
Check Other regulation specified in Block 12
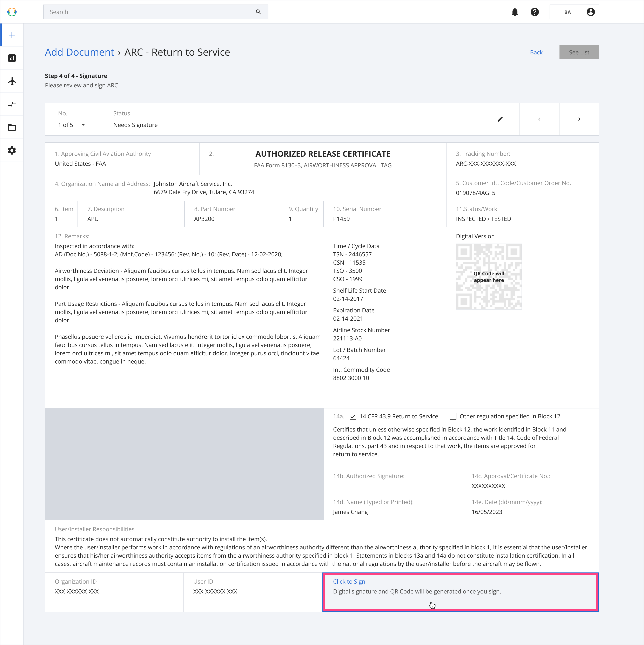(x=453, y=416)
